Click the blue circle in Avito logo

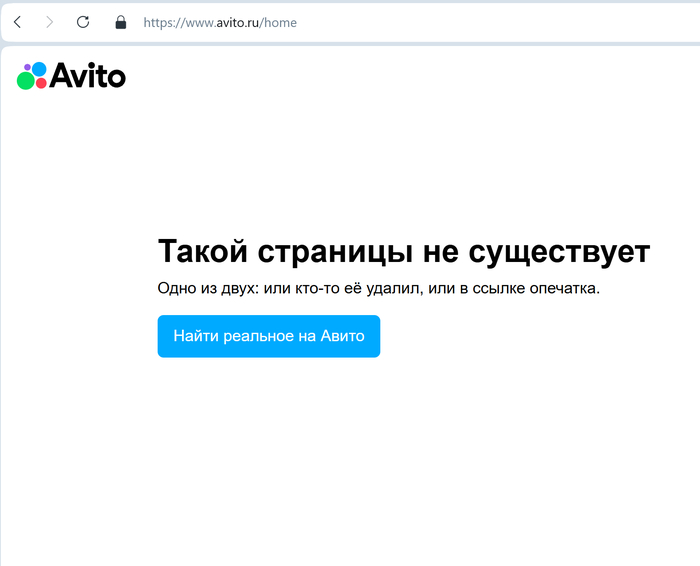(39, 69)
